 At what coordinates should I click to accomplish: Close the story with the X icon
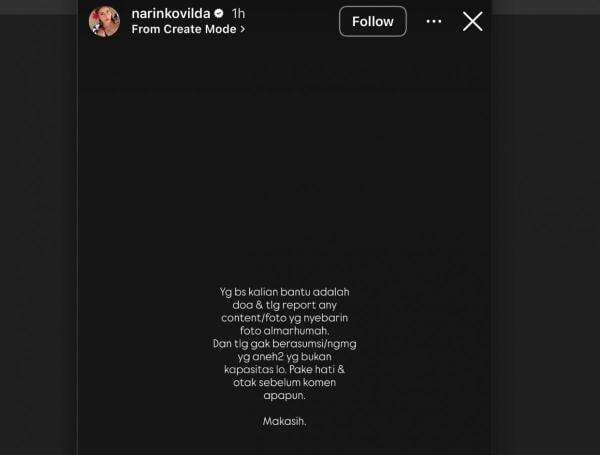473,21
